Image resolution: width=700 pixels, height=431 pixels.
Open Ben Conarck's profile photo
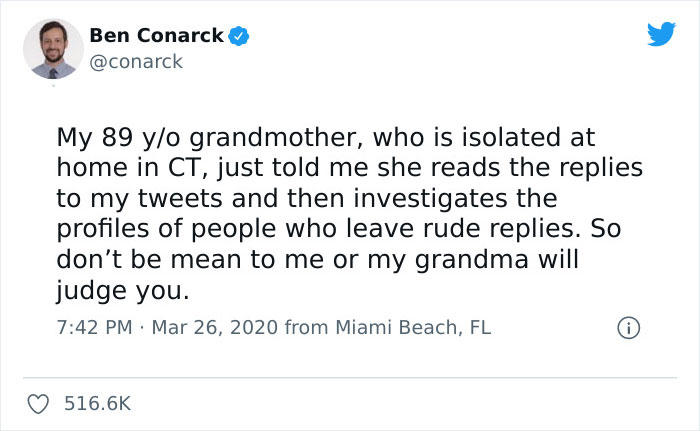pyautogui.click(x=52, y=46)
